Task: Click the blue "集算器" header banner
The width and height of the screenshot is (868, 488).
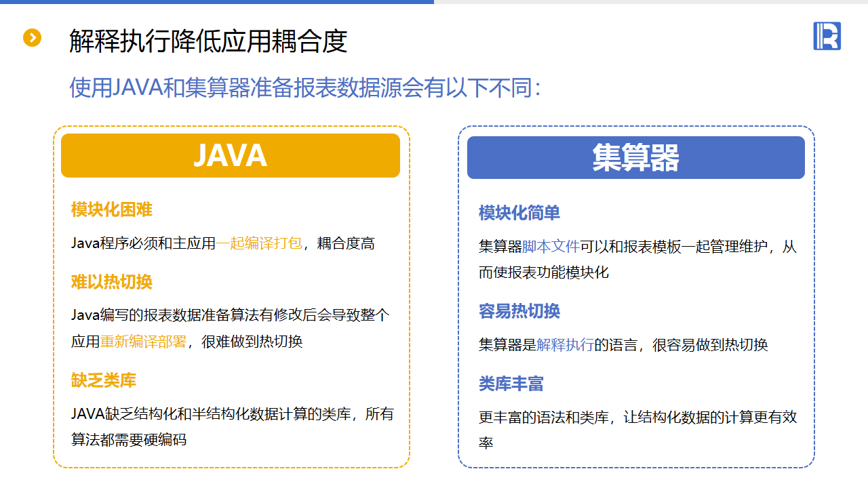Action: [x=636, y=157]
